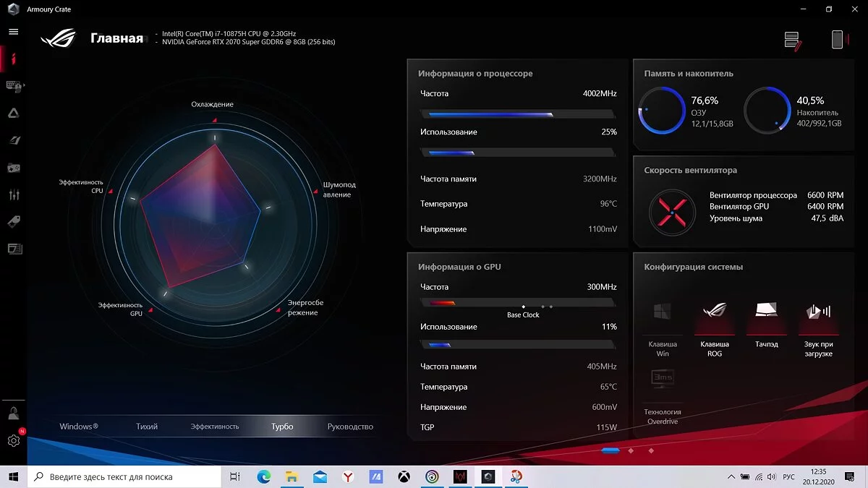
Task: Open the devices keyboard icon in sidebar
Action: click(13, 85)
